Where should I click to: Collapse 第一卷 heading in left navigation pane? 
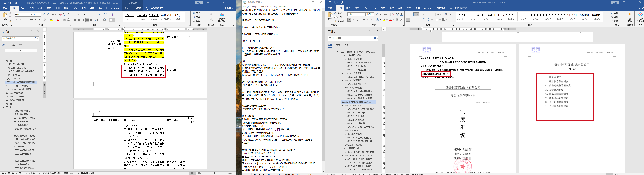(4, 61)
